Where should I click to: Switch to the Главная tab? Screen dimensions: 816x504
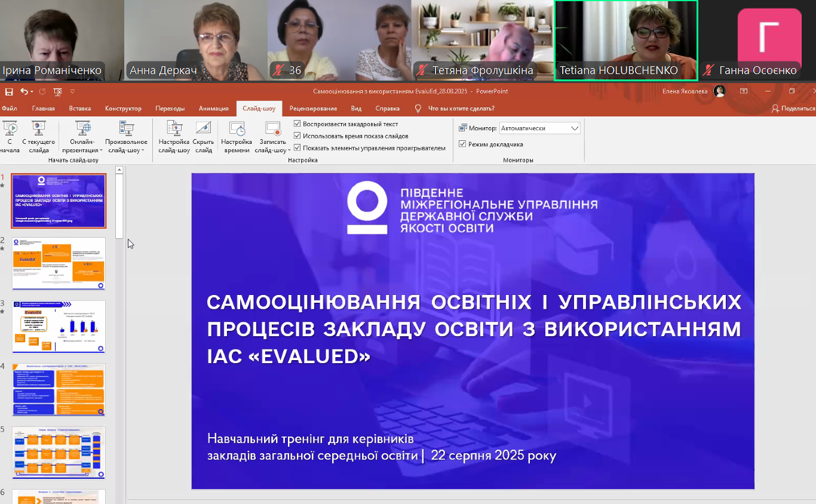[x=44, y=109]
